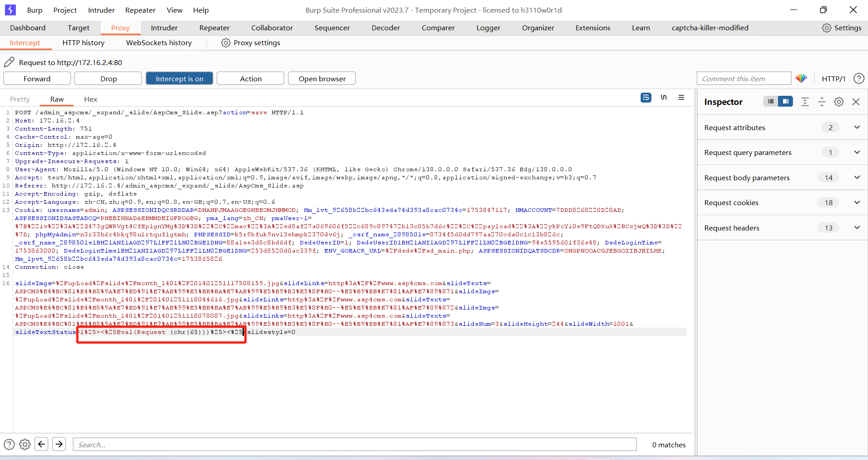Open the WebSockets history sub-tab
This screenshot has height=460, width=868.
point(159,42)
